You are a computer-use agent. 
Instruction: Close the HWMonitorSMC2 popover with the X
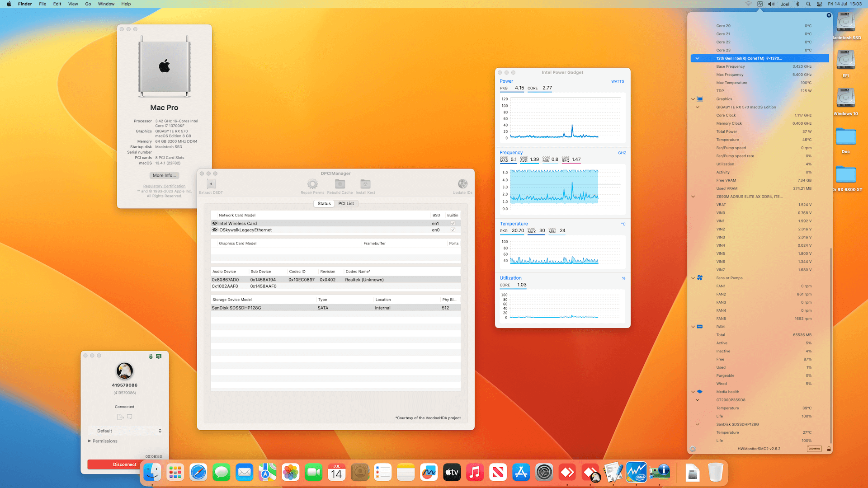[829, 15]
